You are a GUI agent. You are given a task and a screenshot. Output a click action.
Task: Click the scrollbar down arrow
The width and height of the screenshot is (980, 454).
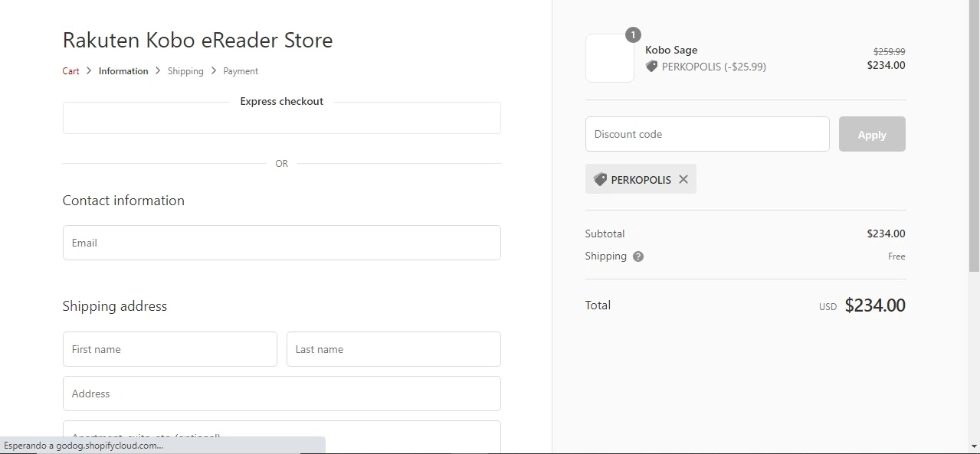pyautogui.click(x=974, y=446)
